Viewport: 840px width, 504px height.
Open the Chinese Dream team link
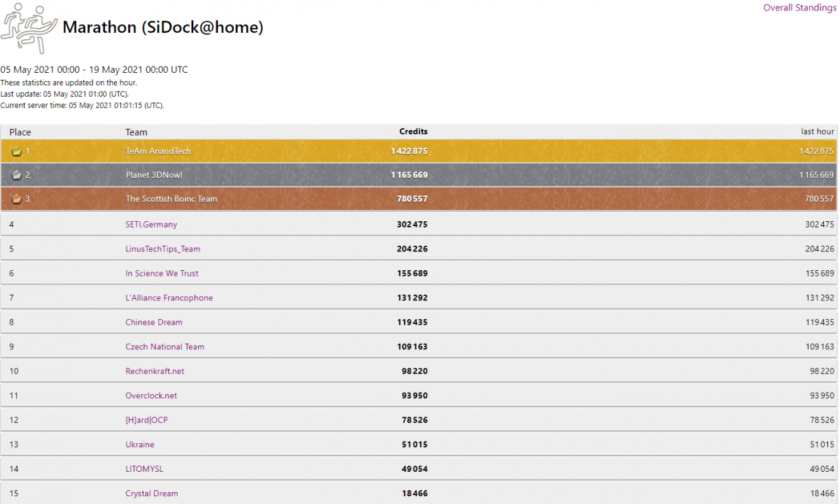pyautogui.click(x=154, y=323)
